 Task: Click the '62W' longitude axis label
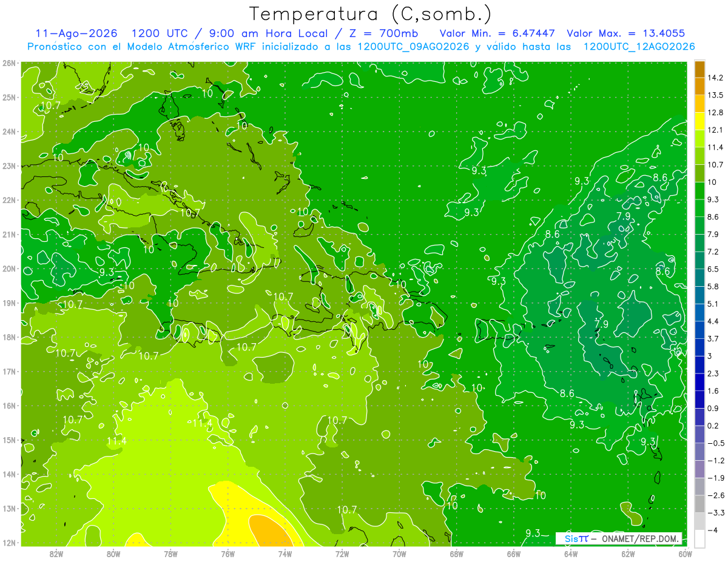click(628, 554)
